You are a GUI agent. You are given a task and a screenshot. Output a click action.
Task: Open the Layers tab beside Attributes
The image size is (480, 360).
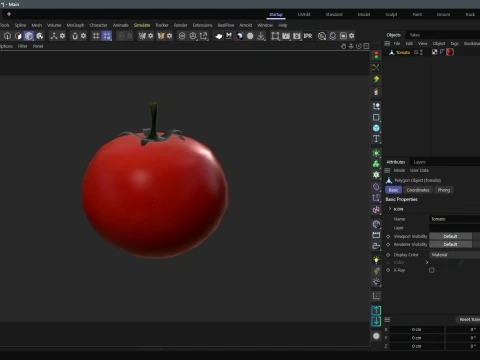420,162
